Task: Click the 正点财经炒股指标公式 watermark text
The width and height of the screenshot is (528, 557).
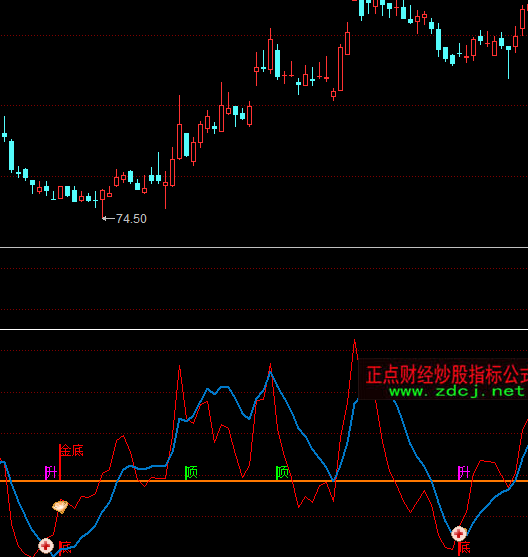Action: [447, 375]
